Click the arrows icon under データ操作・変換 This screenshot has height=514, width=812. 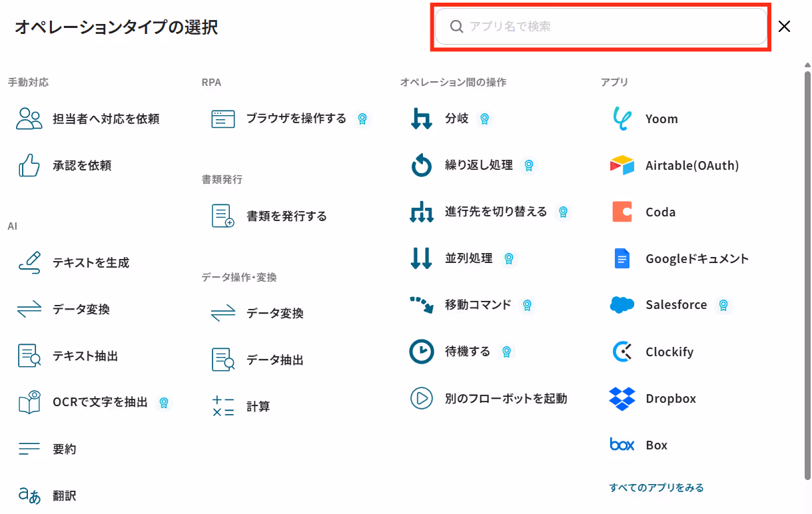click(223, 313)
